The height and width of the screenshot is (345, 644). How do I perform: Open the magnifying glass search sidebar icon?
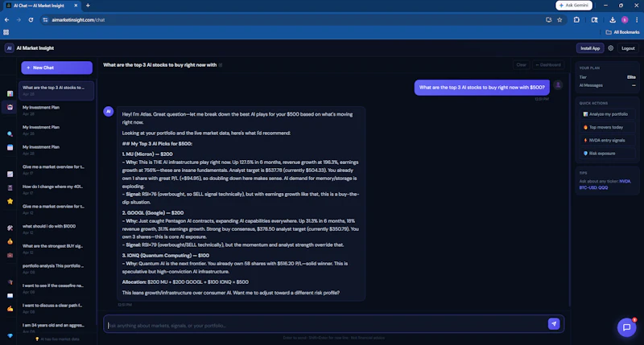10,134
